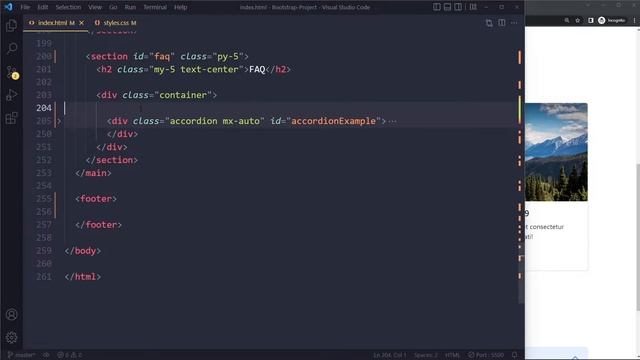Open the Customize Layout icon
Viewport: 640px width, 360px height.
(473, 7)
